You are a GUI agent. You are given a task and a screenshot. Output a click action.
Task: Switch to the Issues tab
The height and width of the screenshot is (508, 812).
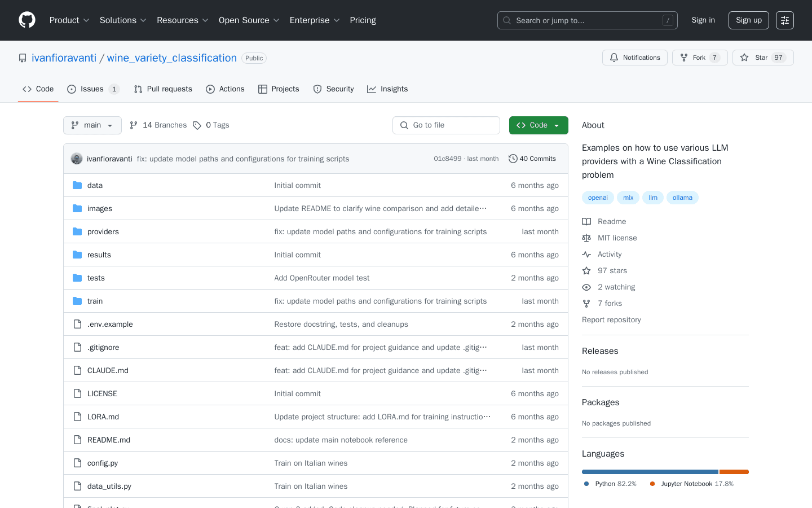pyautogui.click(x=92, y=89)
